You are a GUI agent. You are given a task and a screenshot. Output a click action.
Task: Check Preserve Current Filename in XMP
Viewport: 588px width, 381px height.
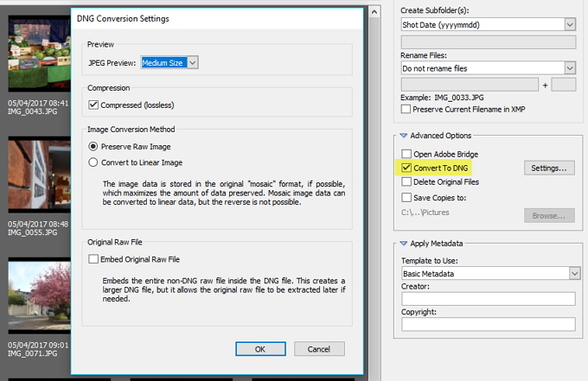pyautogui.click(x=406, y=109)
